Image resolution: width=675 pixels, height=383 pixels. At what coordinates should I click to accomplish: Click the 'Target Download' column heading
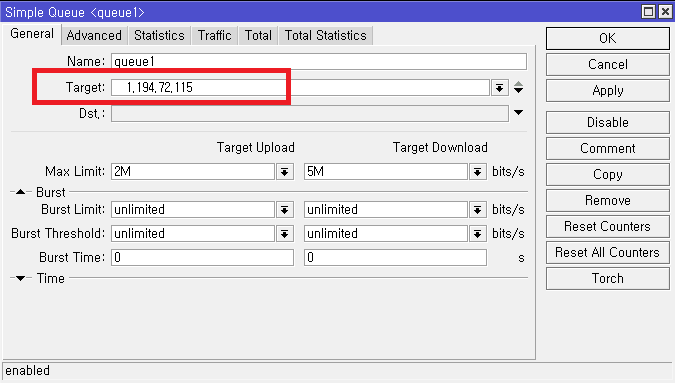pos(440,147)
